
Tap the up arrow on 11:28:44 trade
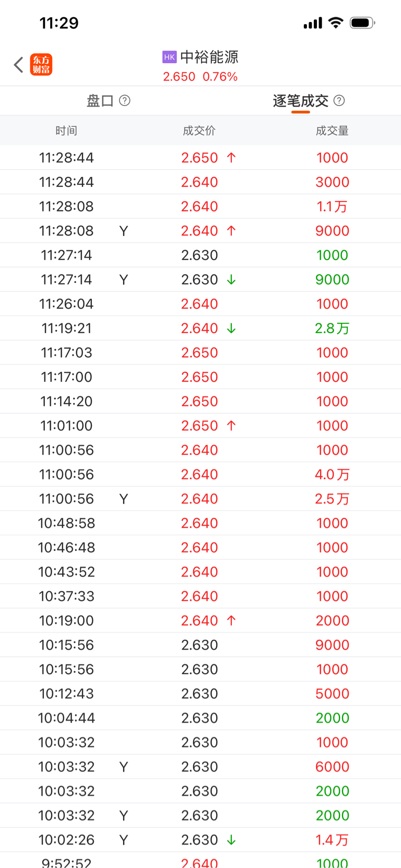click(231, 158)
